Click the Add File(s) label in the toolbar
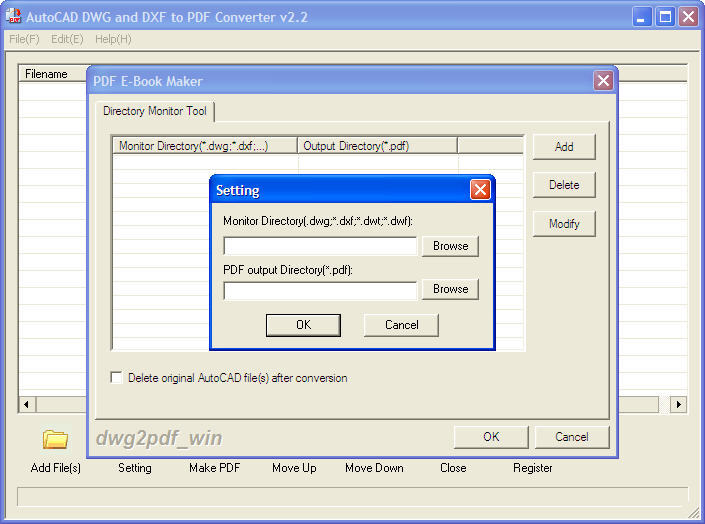The image size is (705, 524). point(56,468)
